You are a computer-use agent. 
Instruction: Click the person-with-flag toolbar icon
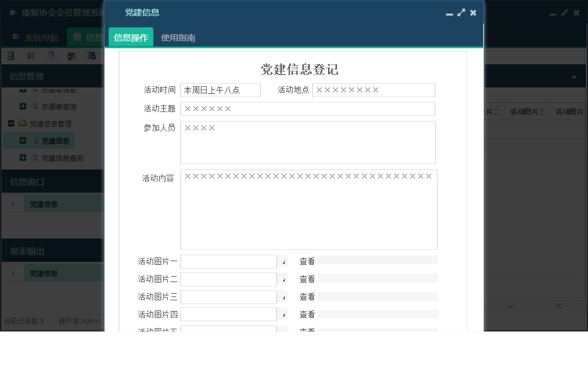point(71,55)
